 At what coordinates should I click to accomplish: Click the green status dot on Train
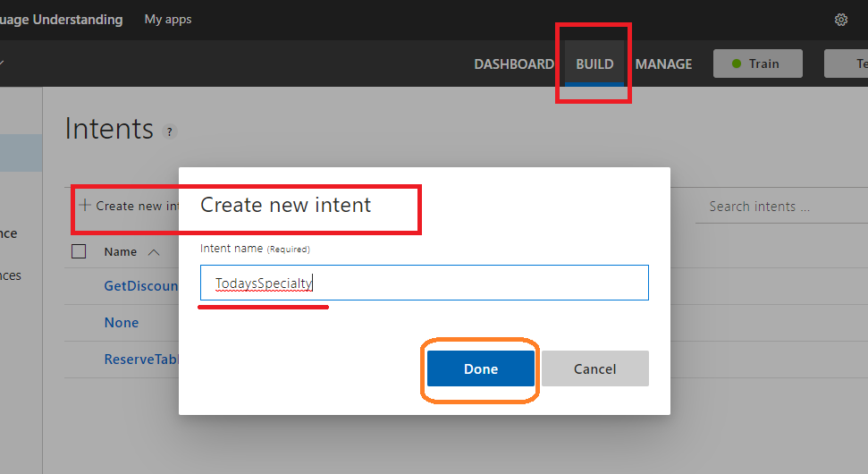tap(737, 63)
